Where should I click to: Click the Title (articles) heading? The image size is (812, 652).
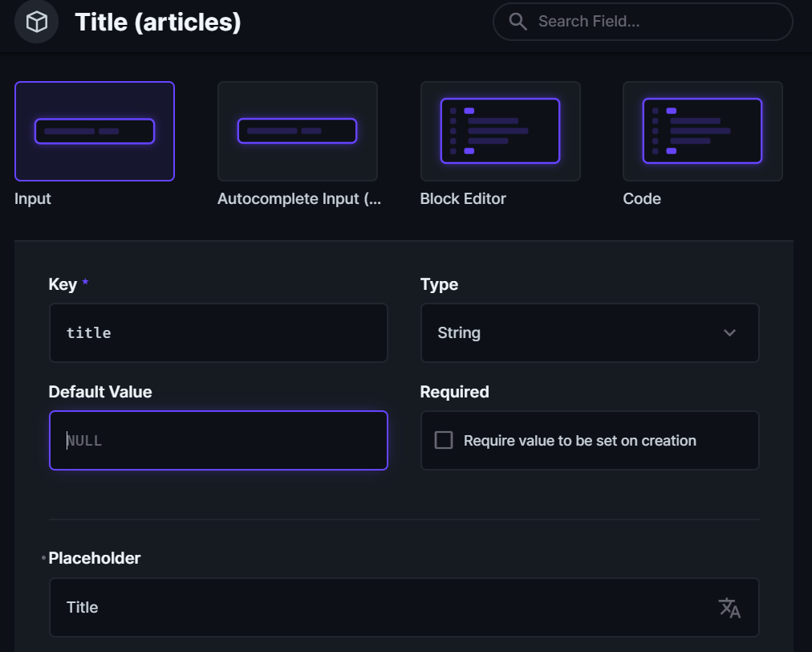tap(158, 22)
